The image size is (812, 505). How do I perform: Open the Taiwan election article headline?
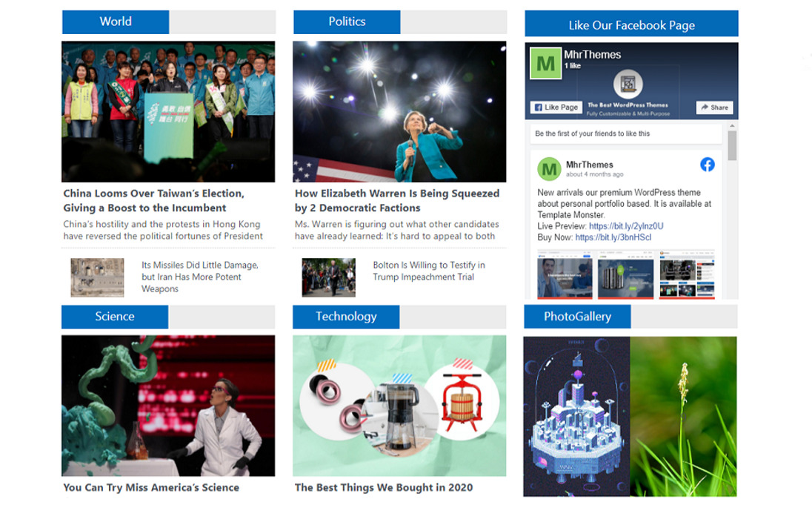[x=153, y=201]
